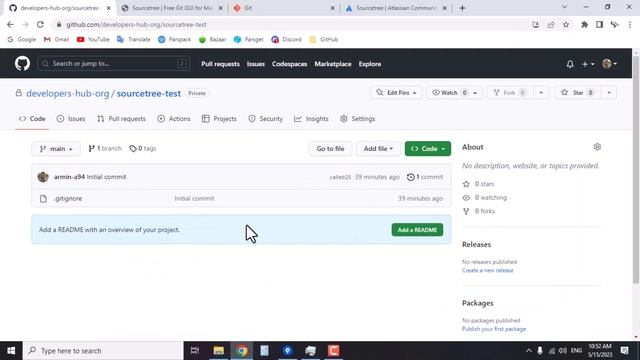Expand the Fork options arrow
The height and width of the screenshot is (360, 640).
point(541,93)
